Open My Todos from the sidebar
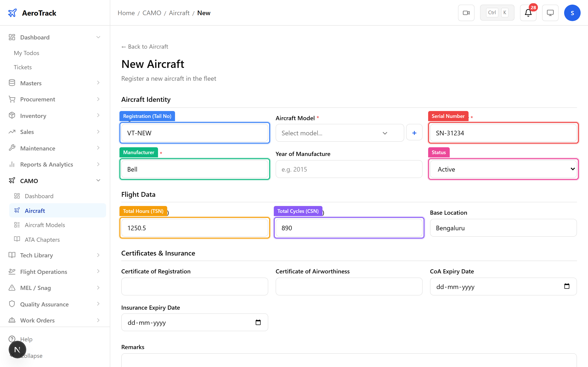Screen dimensions: 588x367 (26, 53)
